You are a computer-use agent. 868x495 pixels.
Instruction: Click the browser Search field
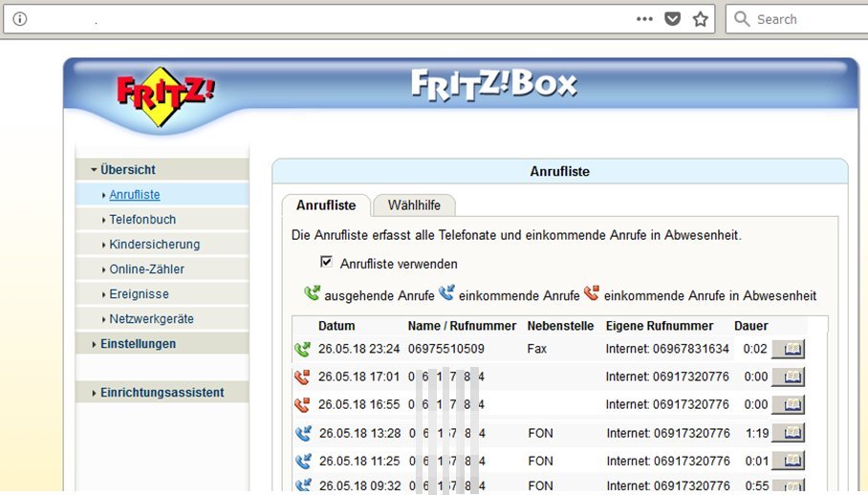pos(797,19)
